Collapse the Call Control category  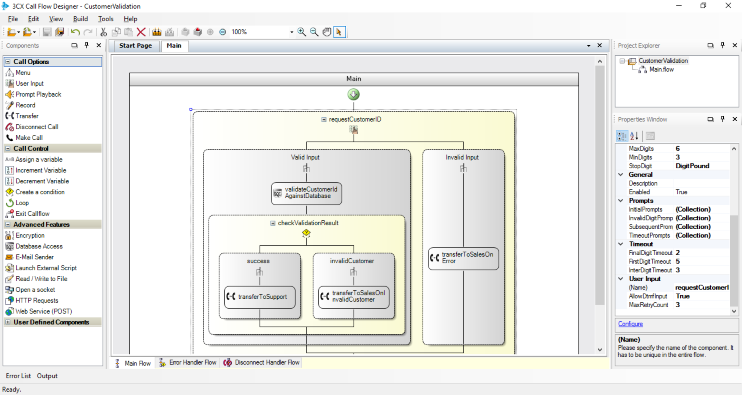coord(8,149)
